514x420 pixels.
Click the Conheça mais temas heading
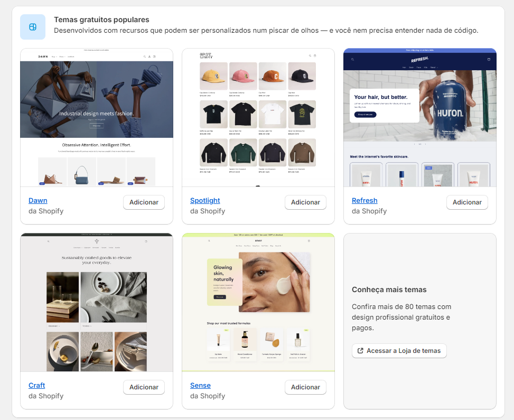[x=389, y=290]
